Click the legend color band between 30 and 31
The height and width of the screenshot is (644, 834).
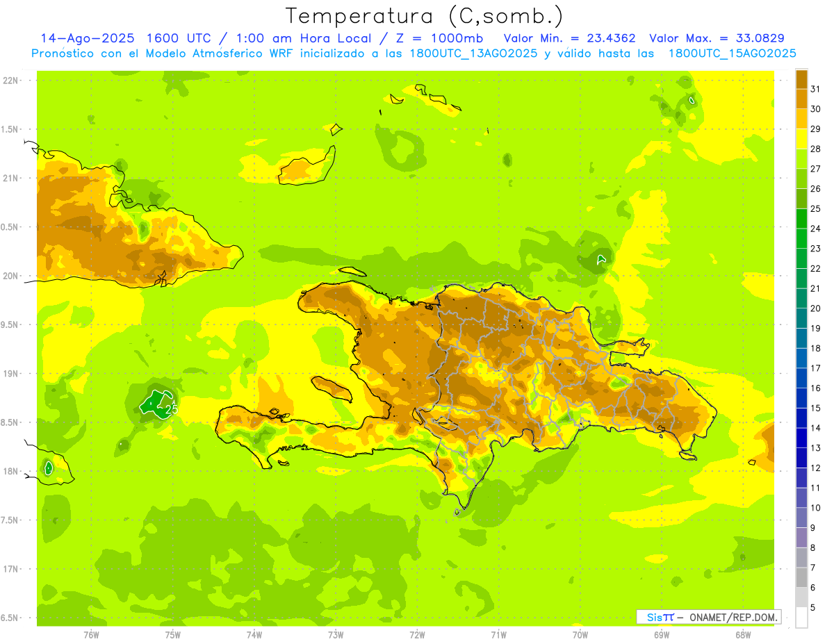pyautogui.click(x=801, y=99)
